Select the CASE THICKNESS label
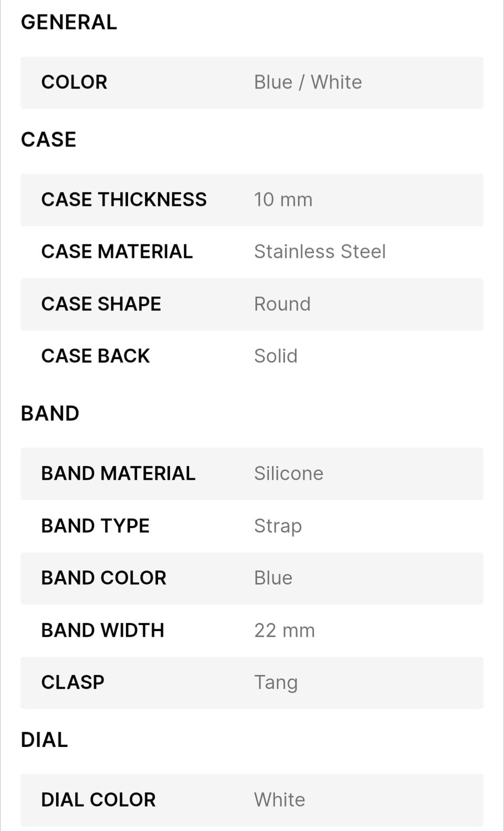This screenshot has height=831, width=504. (124, 199)
